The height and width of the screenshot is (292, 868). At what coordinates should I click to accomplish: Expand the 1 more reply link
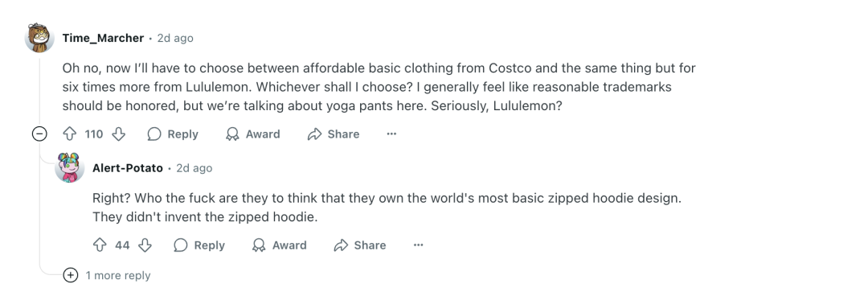tap(108, 275)
